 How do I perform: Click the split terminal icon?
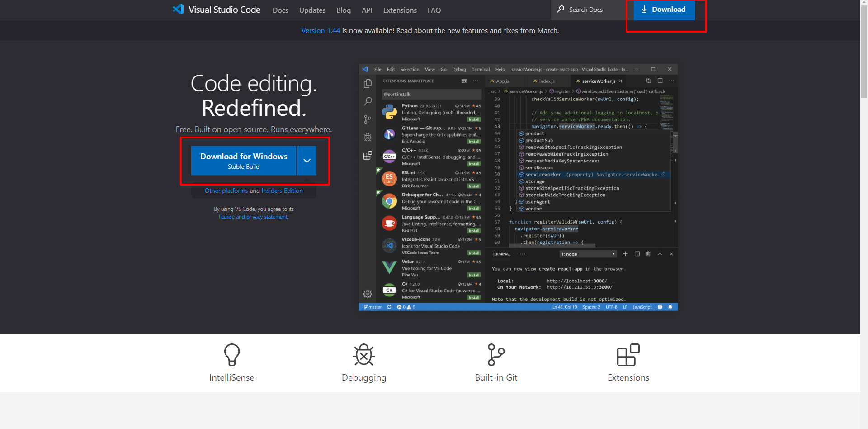637,254
